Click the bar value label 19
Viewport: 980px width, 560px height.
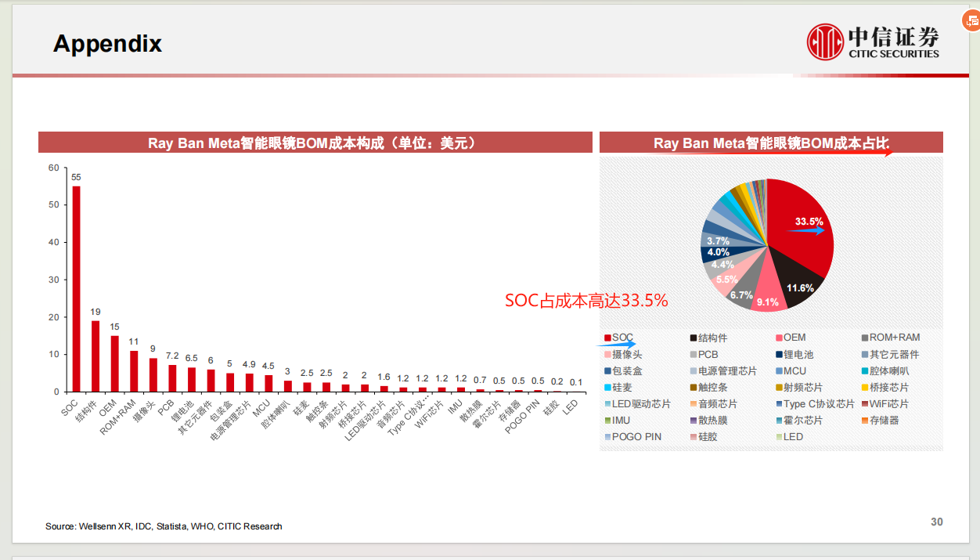coord(95,312)
